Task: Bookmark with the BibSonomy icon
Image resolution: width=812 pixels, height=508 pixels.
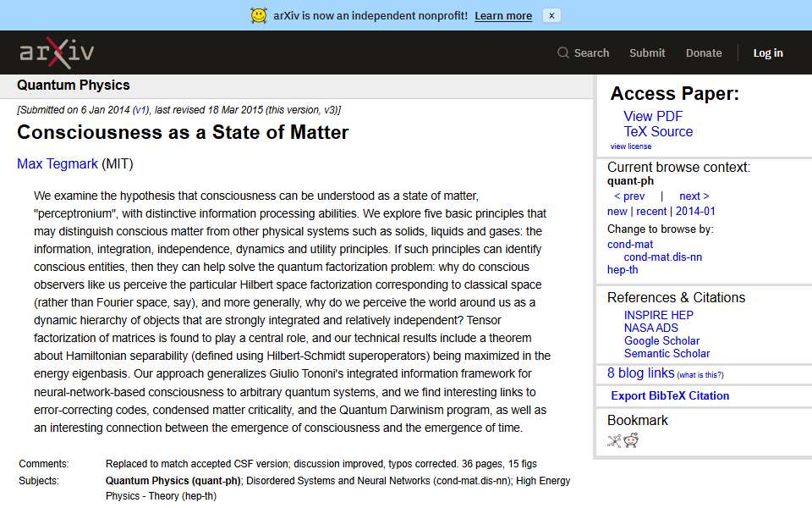Action: 614,441
